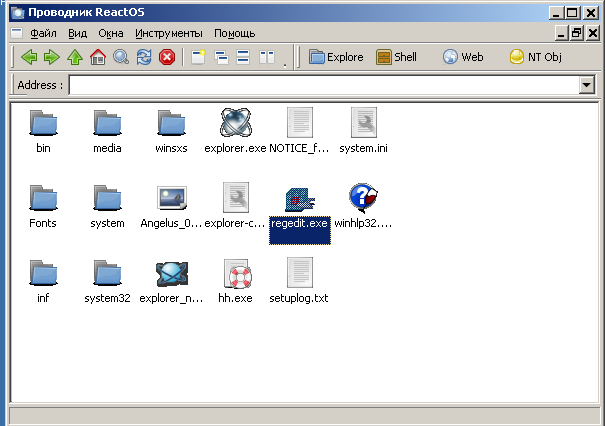Screen dimensions: 605x426
Task: Select the explorer-c... config file
Action: pyautogui.click(x=235, y=206)
